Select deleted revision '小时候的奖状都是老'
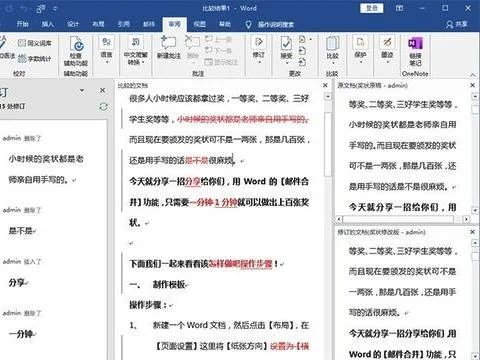Image resolution: width=480 pixels, height=360 pixels. [46, 159]
